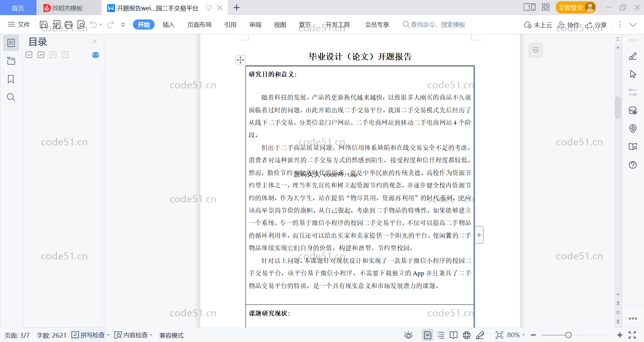
Task: Open the bookmark sidebar icon
Action: click(11, 79)
